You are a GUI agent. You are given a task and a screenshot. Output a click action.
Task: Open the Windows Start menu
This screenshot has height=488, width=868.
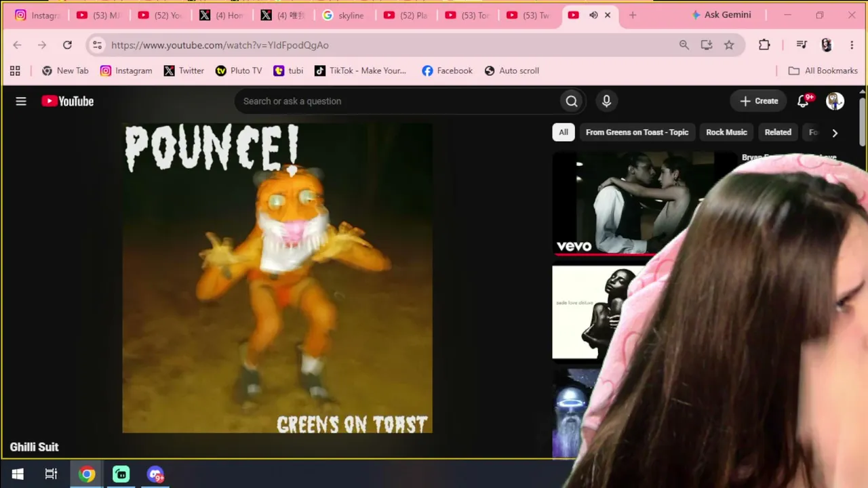tap(18, 474)
